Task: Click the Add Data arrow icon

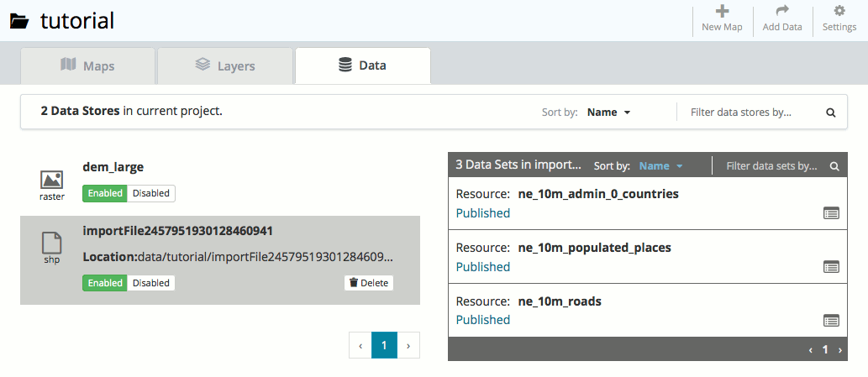Action: pyautogui.click(x=781, y=12)
